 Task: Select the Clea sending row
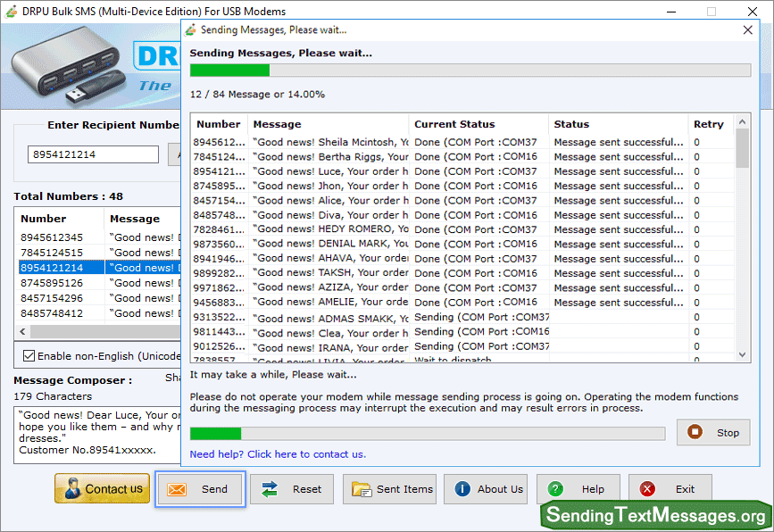point(463,332)
